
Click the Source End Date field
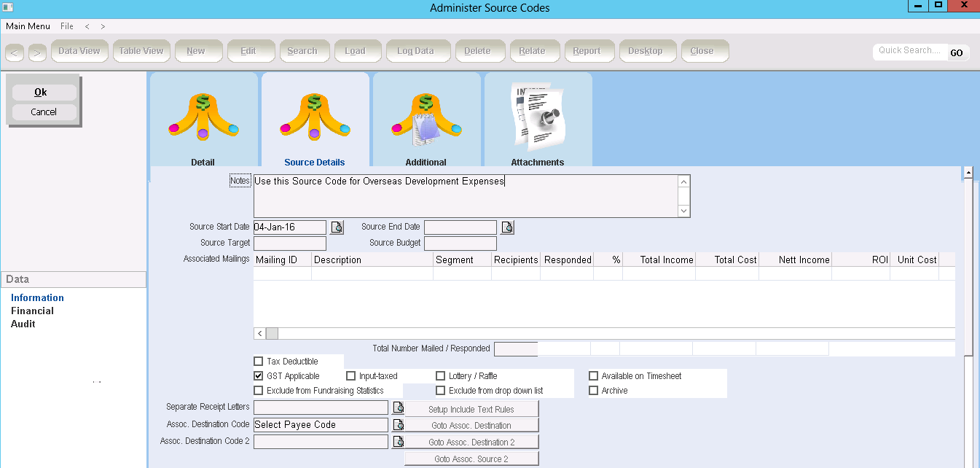click(460, 227)
